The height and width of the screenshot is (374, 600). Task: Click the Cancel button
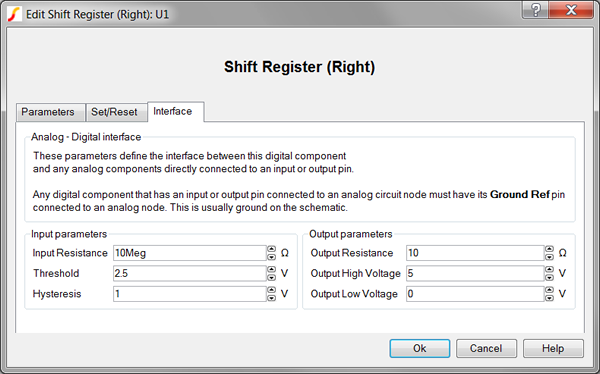click(x=486, y=348)
